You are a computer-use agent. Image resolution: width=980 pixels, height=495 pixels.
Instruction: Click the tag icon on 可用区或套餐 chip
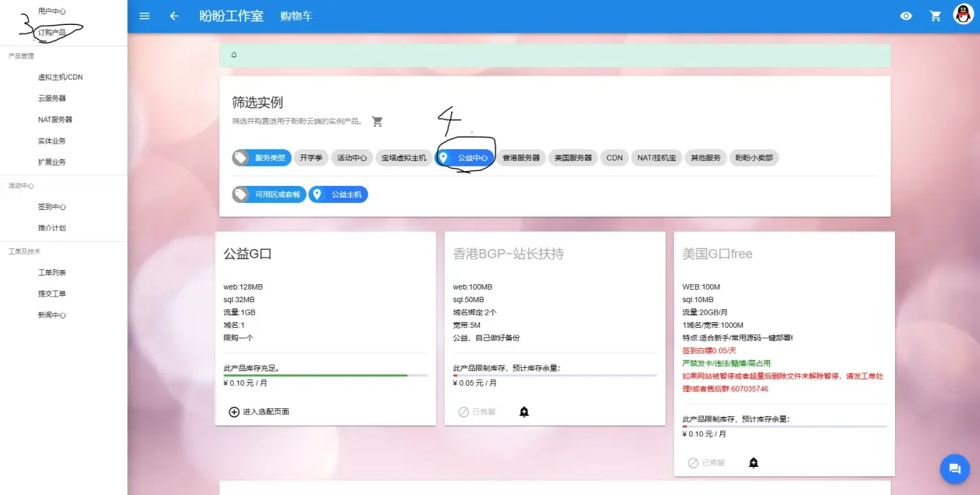tap(240, 194)
